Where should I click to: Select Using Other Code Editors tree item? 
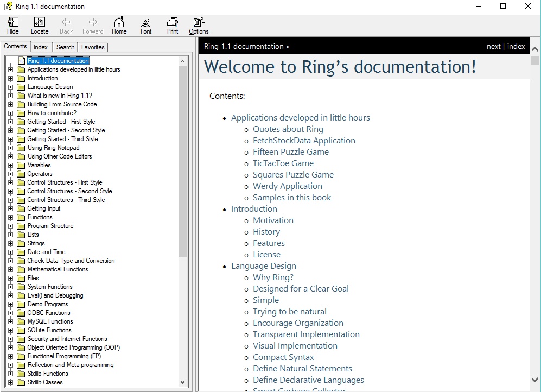pos(60,156)
